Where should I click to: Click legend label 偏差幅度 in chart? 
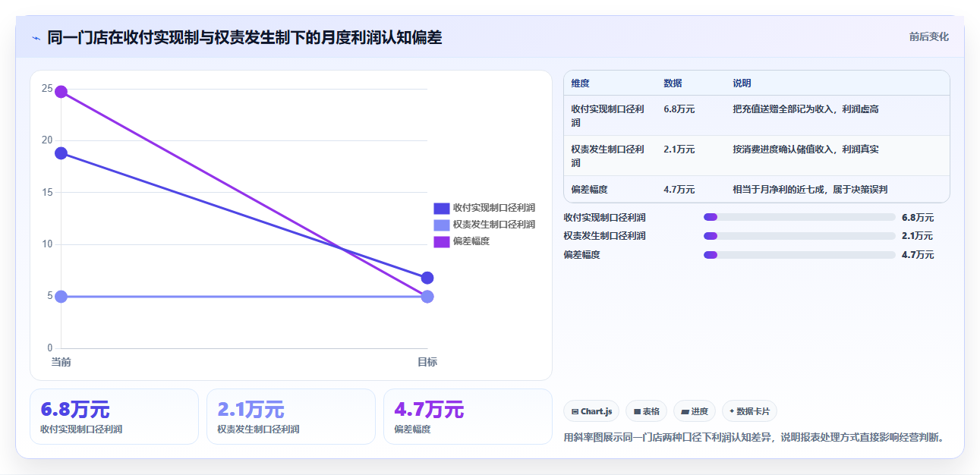point(471,241)
